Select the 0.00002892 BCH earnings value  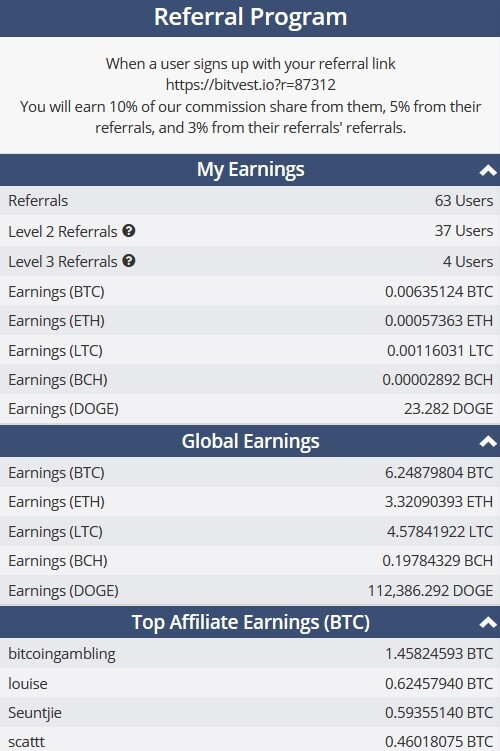(x=437, y=380)
